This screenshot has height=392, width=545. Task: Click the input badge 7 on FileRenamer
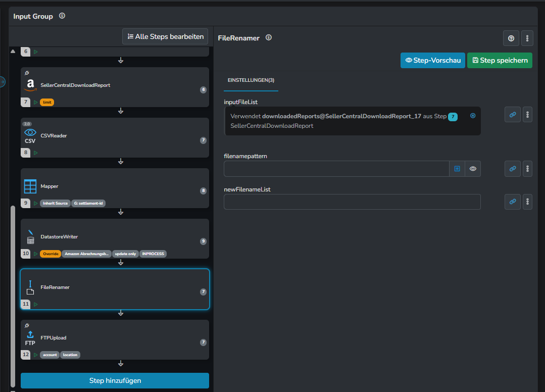coord(204,292)
